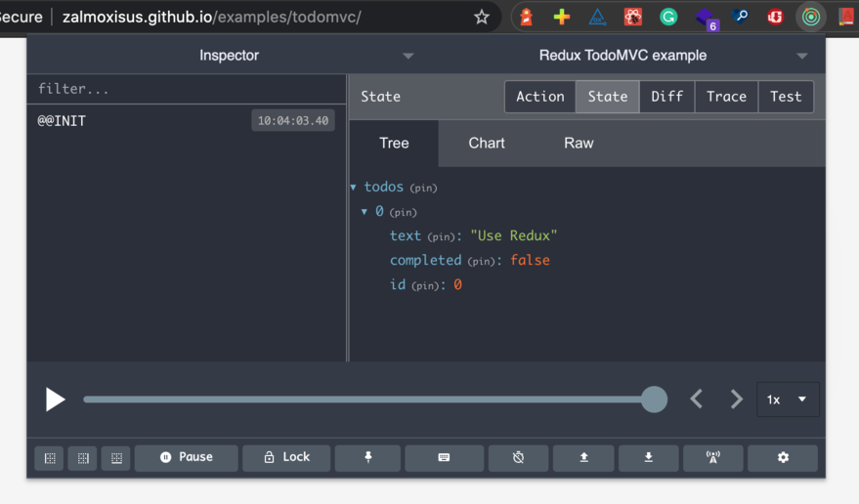Switch to the Diff tab
Image resolution: width=859 pixels, height=504 pixels.
[666, 97]
